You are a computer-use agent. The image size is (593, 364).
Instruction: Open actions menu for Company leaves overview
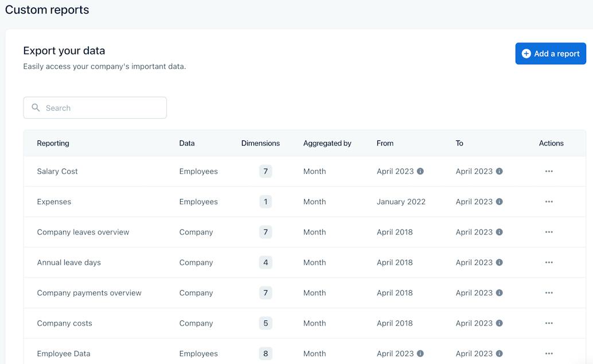549,232
